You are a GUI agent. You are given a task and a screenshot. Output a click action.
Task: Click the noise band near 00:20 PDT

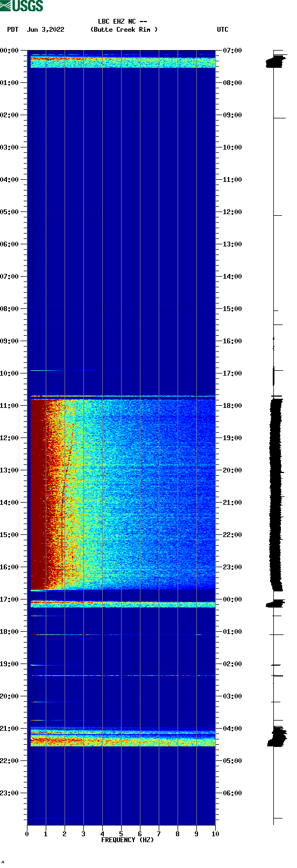(123, 62)
